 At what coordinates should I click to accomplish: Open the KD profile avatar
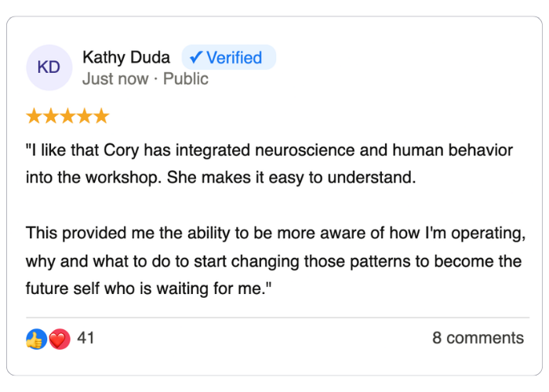[49, 67]
